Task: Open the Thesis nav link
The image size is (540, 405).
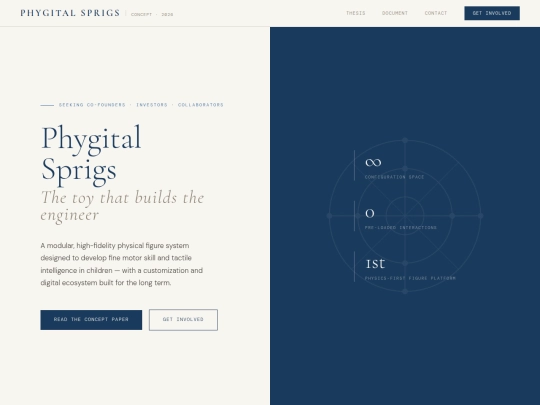Action: point(355,13)
